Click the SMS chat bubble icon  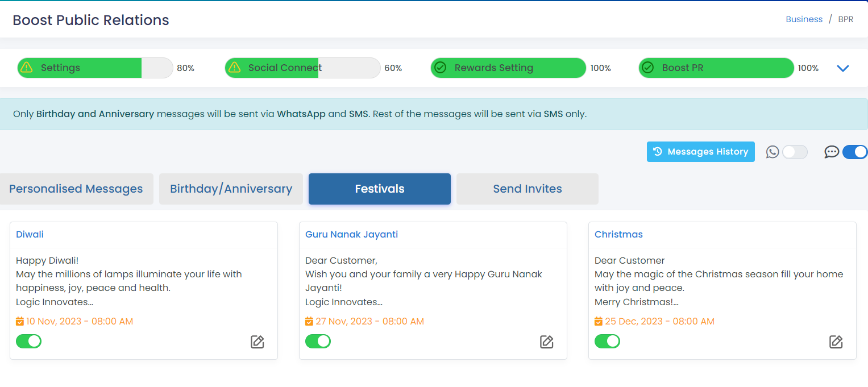pyautogui.click(x=832, y=152)
